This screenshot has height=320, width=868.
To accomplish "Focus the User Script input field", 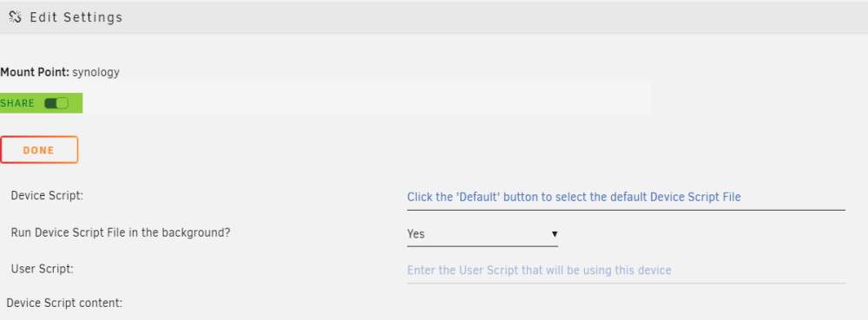I will [x=626, y=271].
